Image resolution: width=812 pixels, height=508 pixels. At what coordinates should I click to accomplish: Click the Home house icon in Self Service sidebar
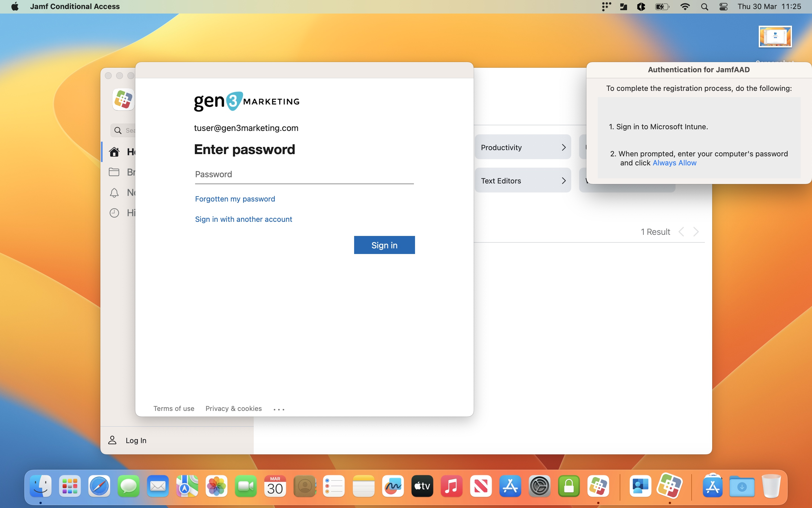[x=114, y=152]
